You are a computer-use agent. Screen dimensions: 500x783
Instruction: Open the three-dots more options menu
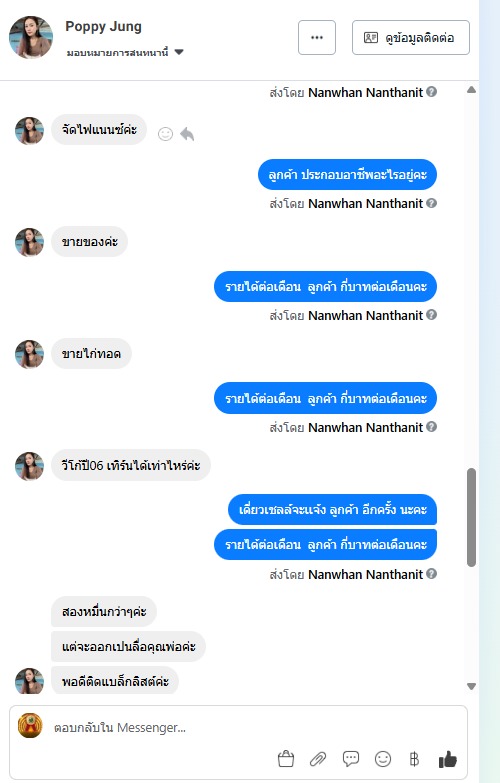point(317,37)
